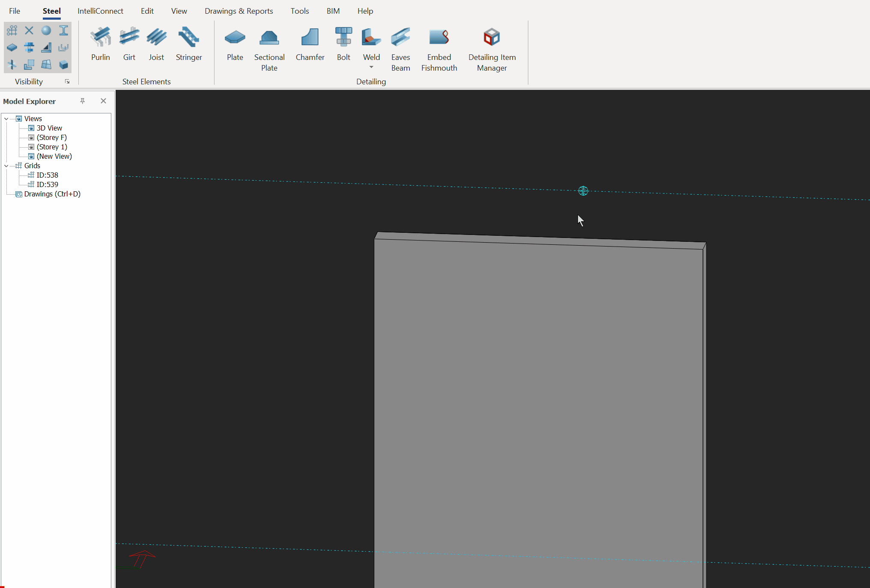Select the Stringer tool

[188, 44]
